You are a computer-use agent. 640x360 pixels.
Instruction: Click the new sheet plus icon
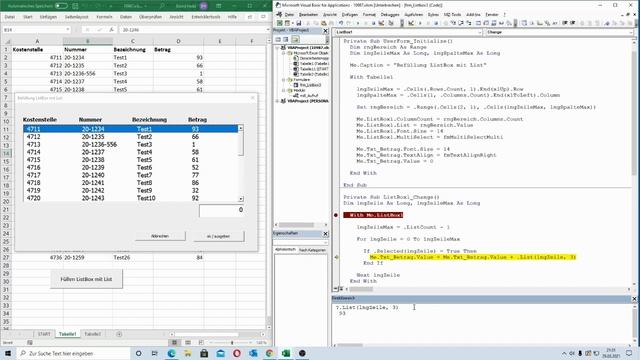pyautogui.click(x=119, y=334)
